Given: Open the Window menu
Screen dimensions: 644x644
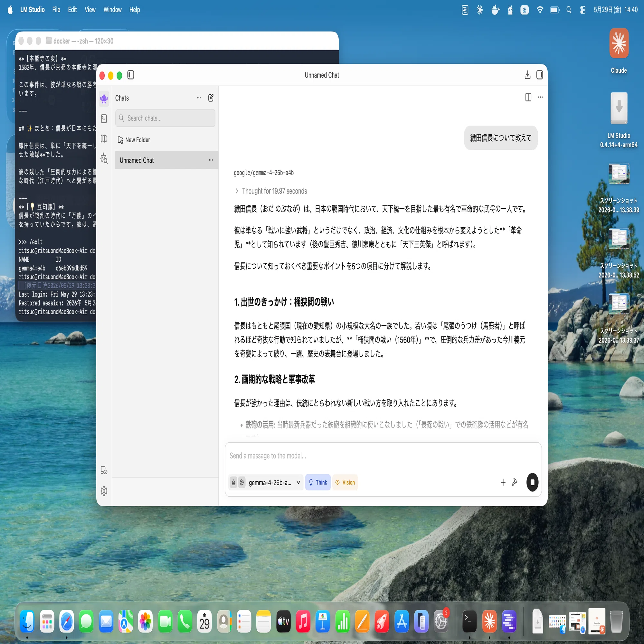Looking at the screenshot, I should pyautogui.click(x=112, y=10).
